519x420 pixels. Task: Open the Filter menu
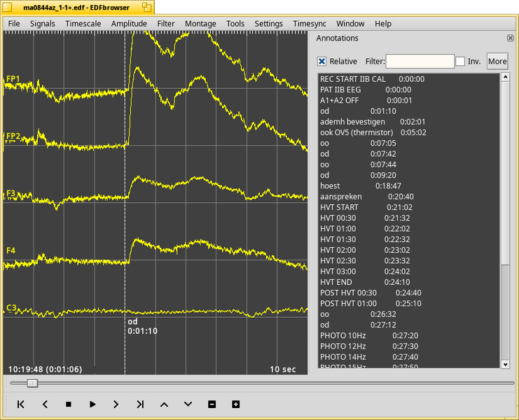(x=166, y=24)
